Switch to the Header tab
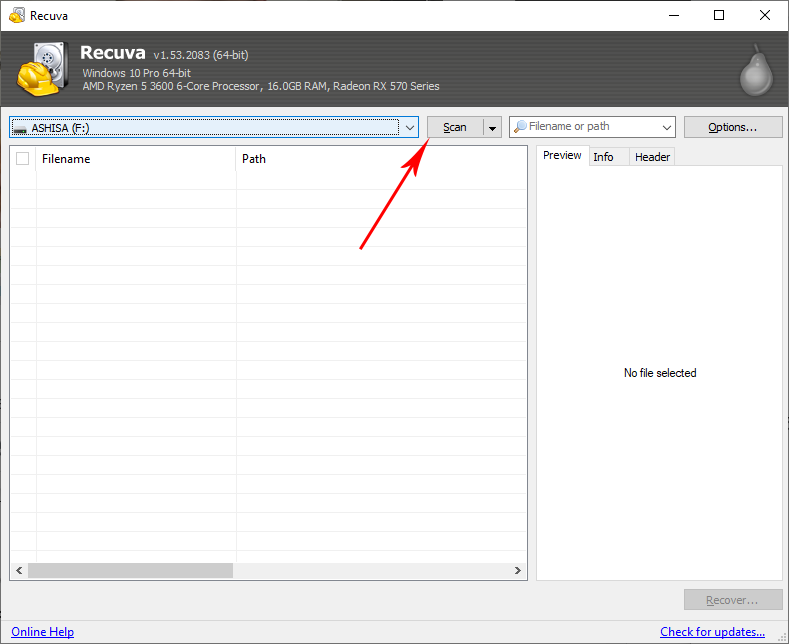Image resolution: width=789 pixels, height=644 pixels. (x=652, y=157)
